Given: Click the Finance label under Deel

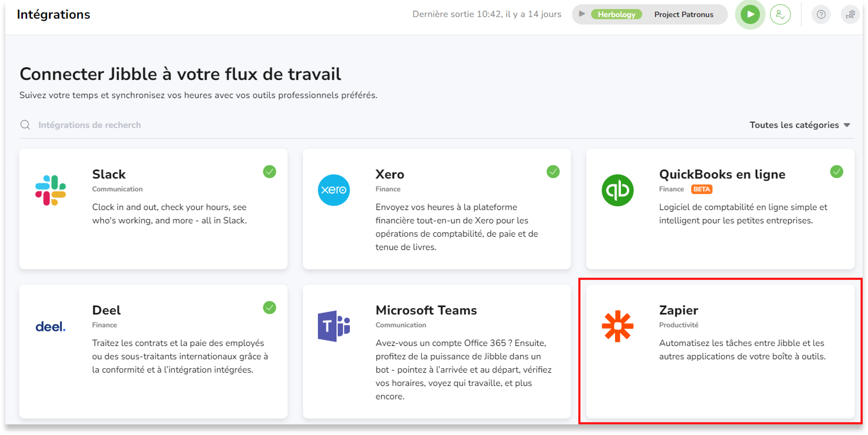Looking at the screenshot, I should coord(104,325).
